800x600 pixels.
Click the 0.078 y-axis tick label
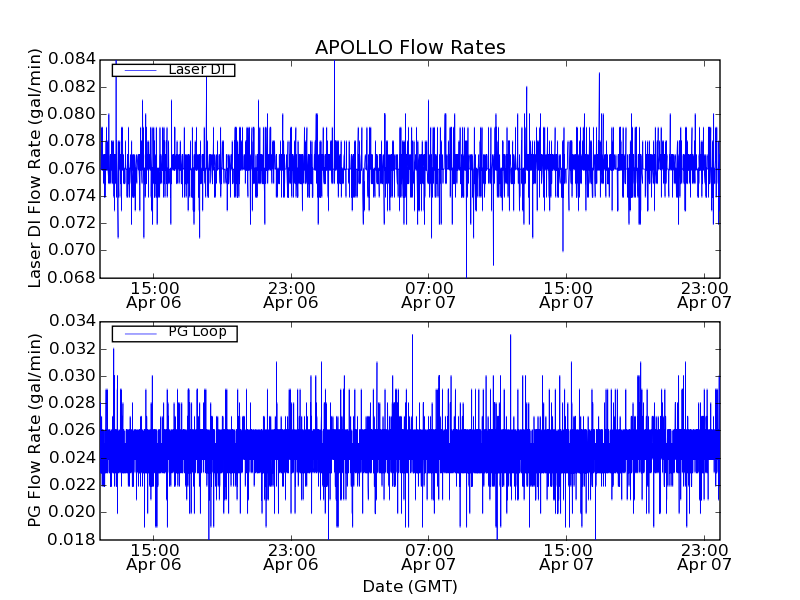[72, 141]
